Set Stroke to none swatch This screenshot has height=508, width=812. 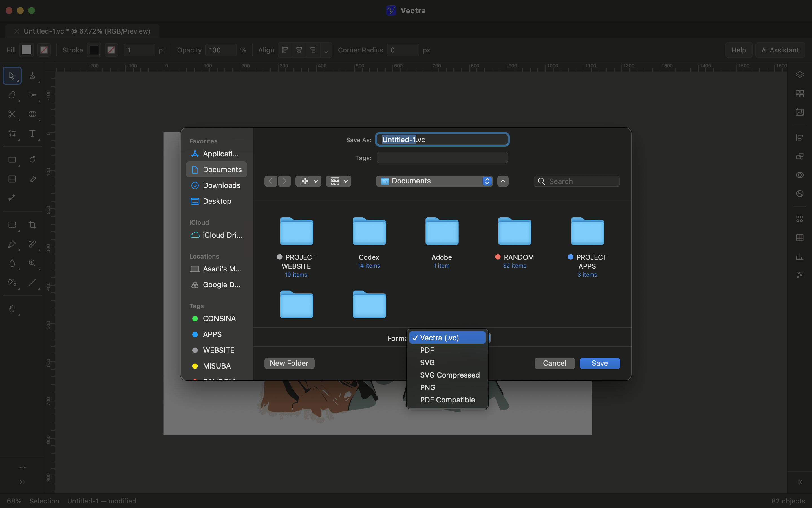tap(111, 50)
